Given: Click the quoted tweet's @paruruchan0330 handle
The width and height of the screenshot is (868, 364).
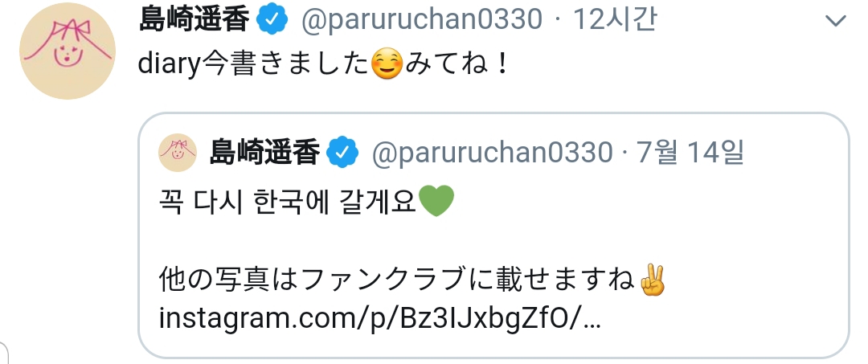Looking at the screenshot, I should pyautogui.click(x=492, y=153).
